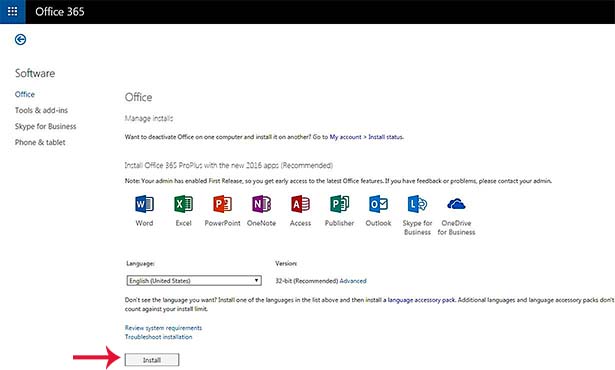Click the PowerPoint app icon
Screen dimensions: 615x370
click(x=222, y=204)
